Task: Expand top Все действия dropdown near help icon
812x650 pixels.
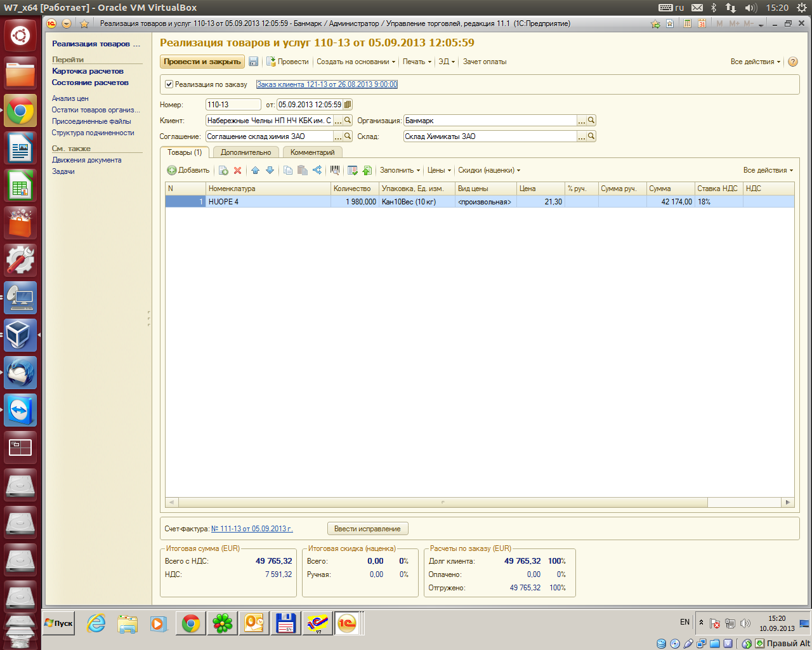Action: point(756,62)
